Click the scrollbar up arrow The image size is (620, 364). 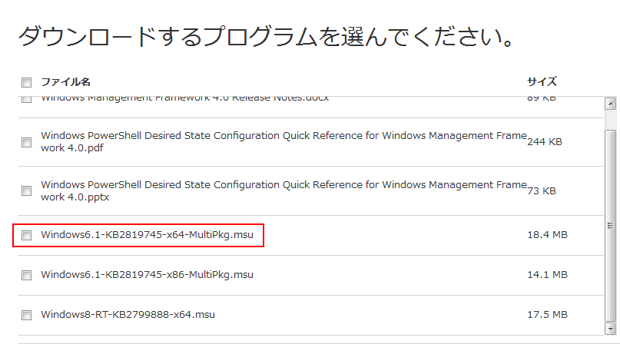610,104
